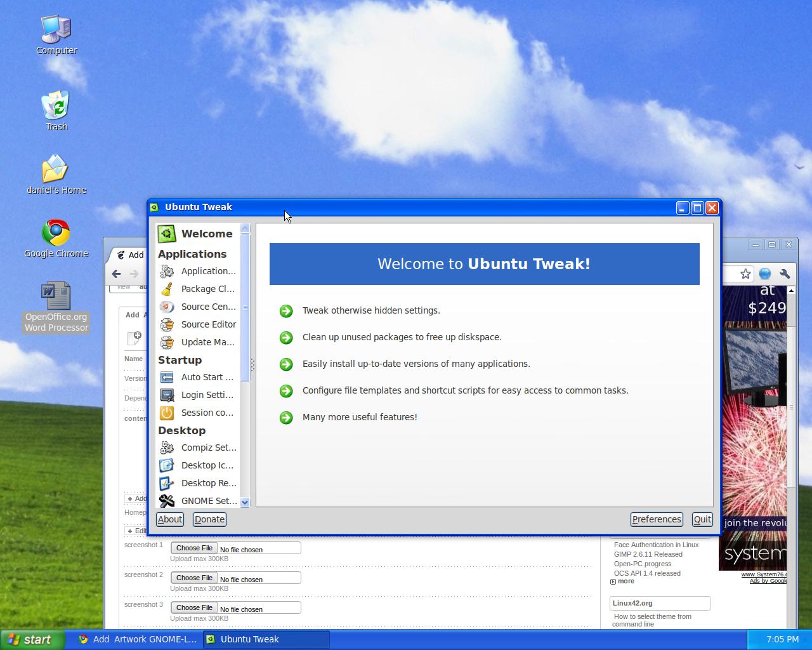Launch Google Chrome desktop icon

(x=56, y=233)
